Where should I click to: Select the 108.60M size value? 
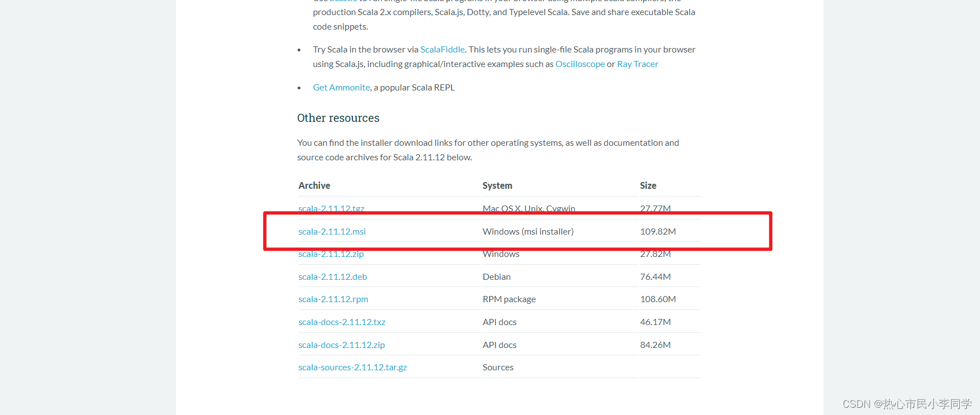658,299
